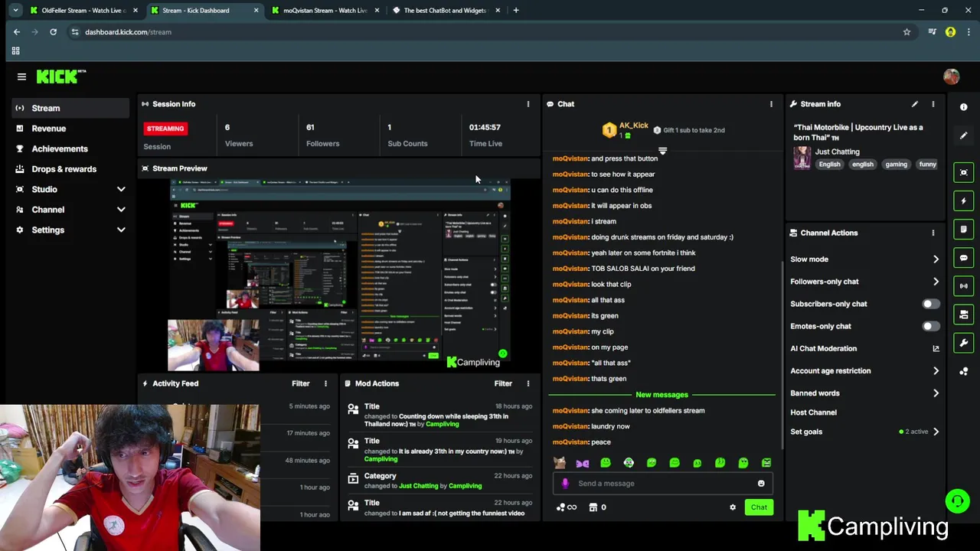Click the funny tag chip
This screenshot has width=980, height=551.
click(927, 165)
